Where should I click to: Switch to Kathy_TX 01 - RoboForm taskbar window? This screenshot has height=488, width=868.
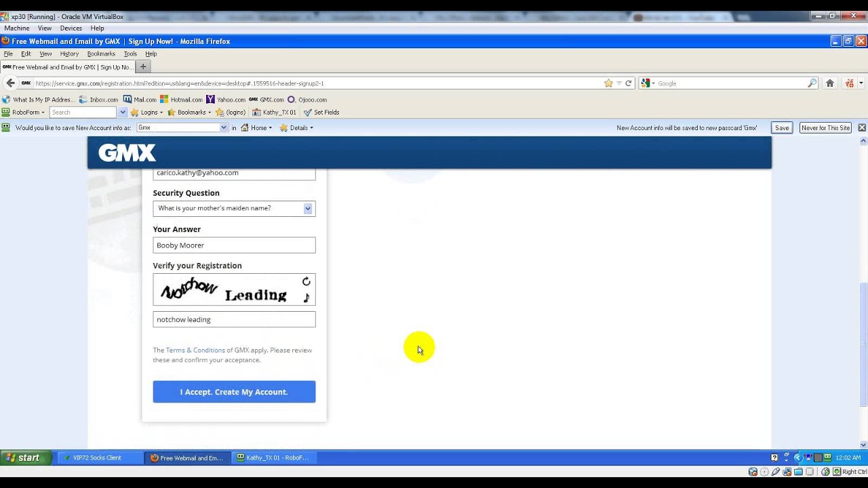273,457
